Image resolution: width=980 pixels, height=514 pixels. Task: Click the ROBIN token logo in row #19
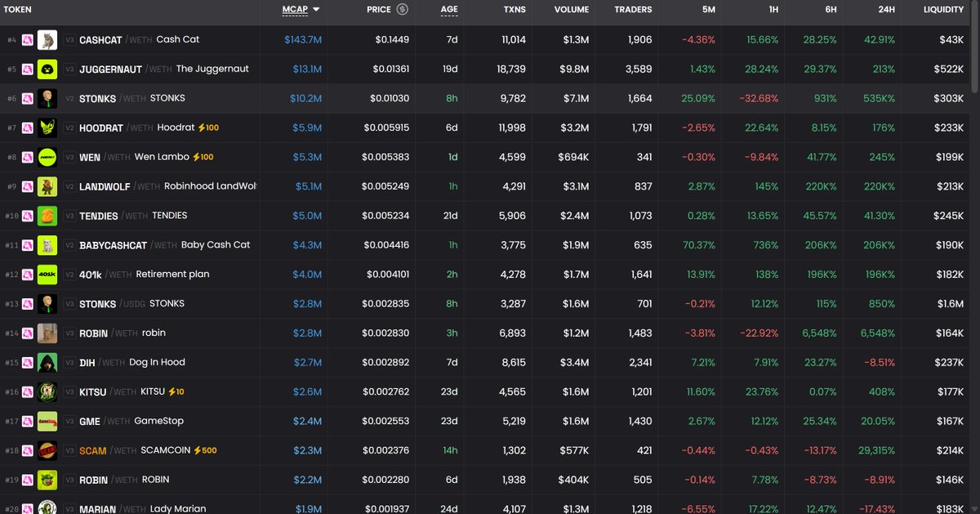click(47, 480)
